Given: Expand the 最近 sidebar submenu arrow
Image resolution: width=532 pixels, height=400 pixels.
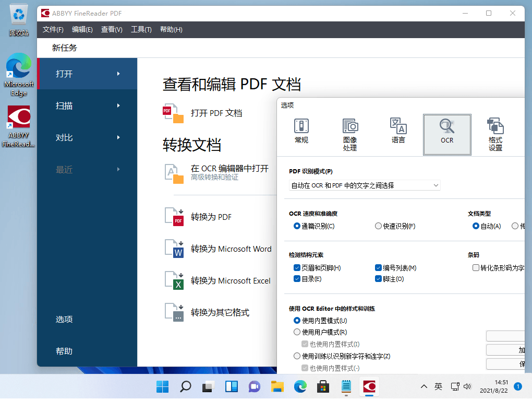Looking at the screenshot, I should [x=118, y=169].
